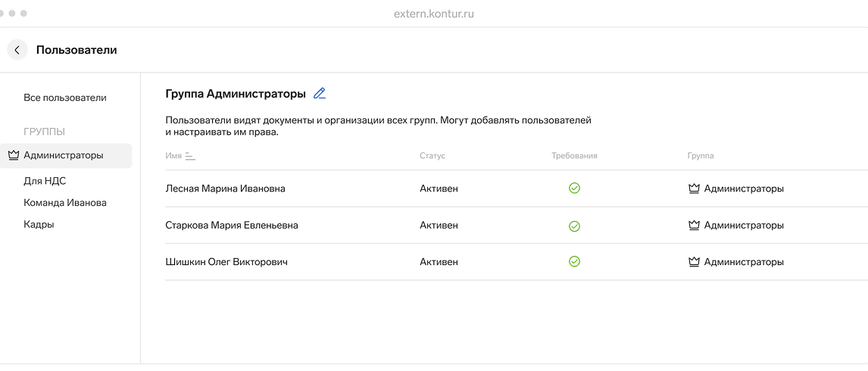The image size is (868, 371).
Task: Click crown icon next to sidebar Администраторы
Action: (14, 156)
